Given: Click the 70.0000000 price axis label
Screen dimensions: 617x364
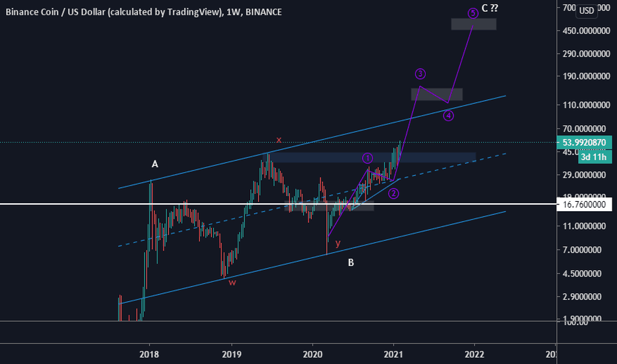Looking at the screenshot, I should click(585, 128).
